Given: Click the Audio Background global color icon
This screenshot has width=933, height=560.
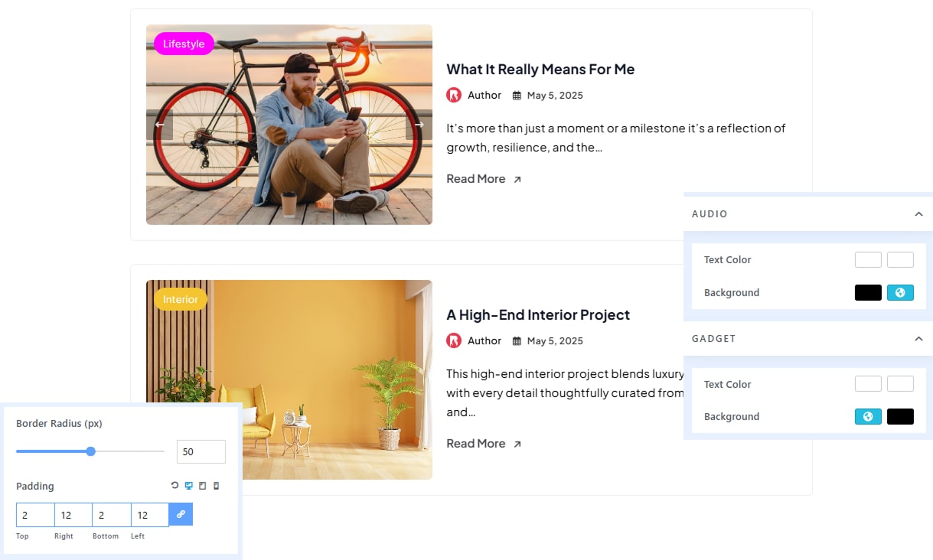Looking at the screenshot, I should pyautogui.click(x=900, y=292).
